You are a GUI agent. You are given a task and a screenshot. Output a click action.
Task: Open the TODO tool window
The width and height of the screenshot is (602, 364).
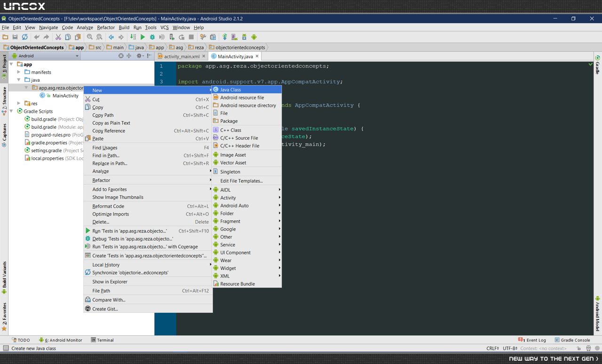pyautogui.click(x=21, y=340)
